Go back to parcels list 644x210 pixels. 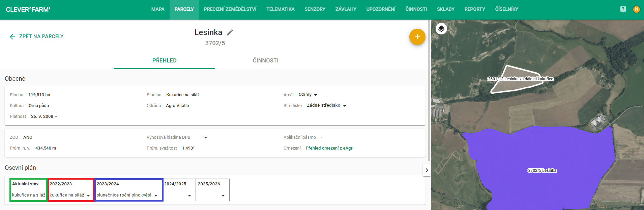pos(36,36)
